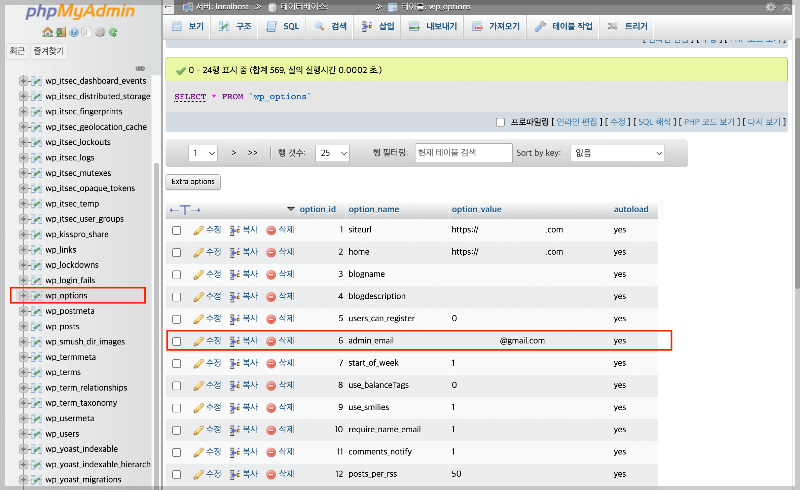This screenshot has height=490, width=800.
Task: Copy the admin_email row
Action: 244,341
